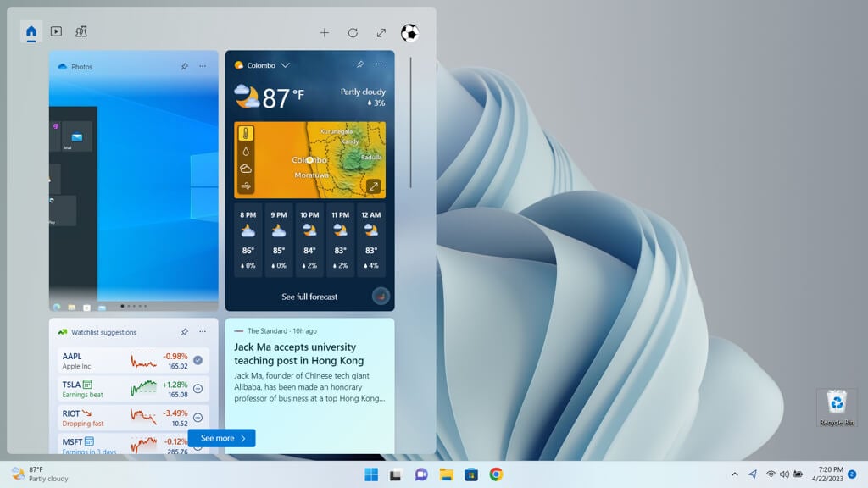Open the See full forecast link

coord(309,297)
